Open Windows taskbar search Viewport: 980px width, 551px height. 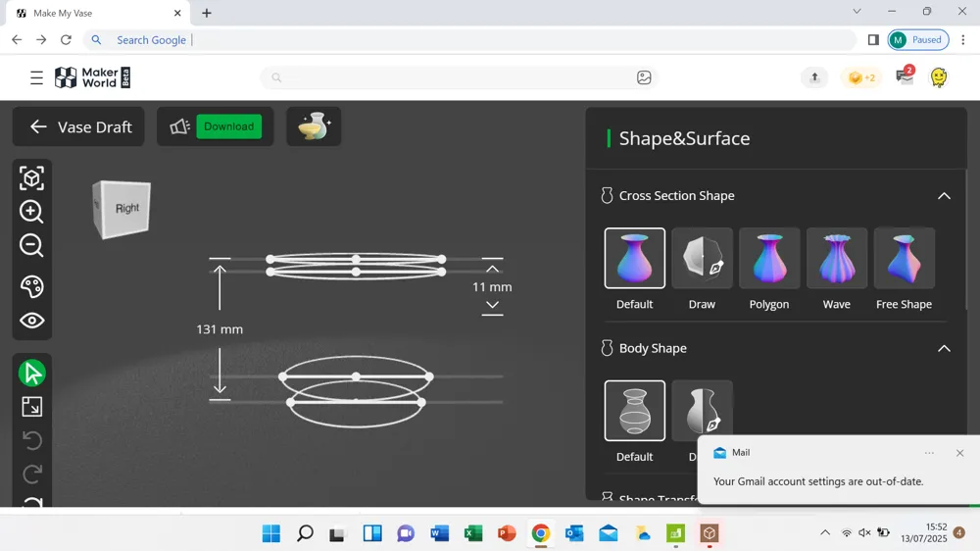click(305, 533)
